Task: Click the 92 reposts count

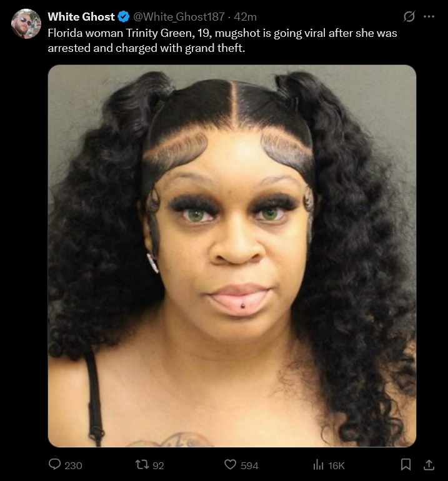Action: (158, 465)
